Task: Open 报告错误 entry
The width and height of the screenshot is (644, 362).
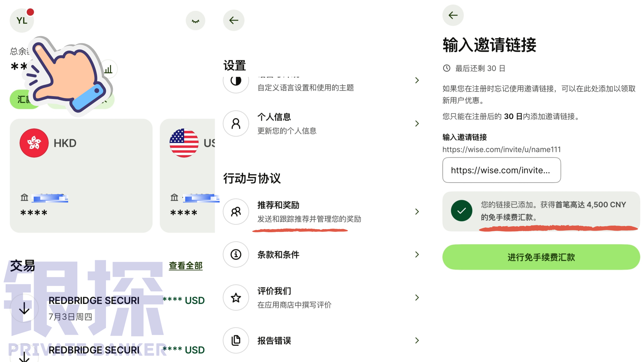Action: [x=322, y=340]
